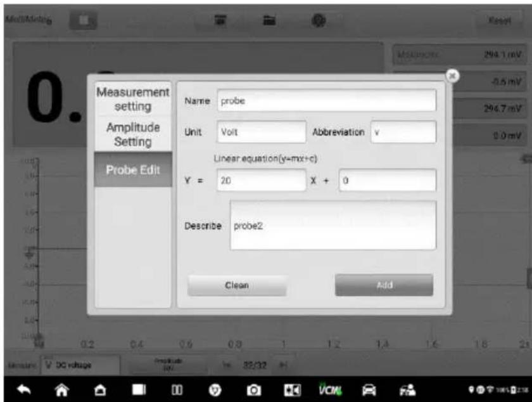Image resolution: width=532 pixels, height=402 pixels.
Task: Edit the slope field showing 20
Action: pos(261,181)
